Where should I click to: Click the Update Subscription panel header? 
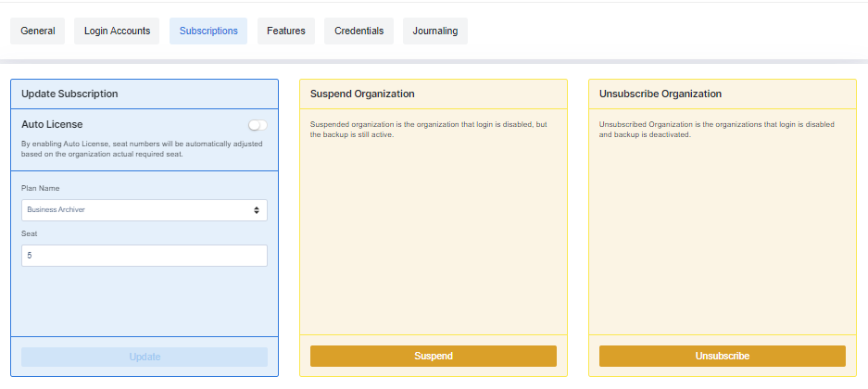(x=69, y=94)
